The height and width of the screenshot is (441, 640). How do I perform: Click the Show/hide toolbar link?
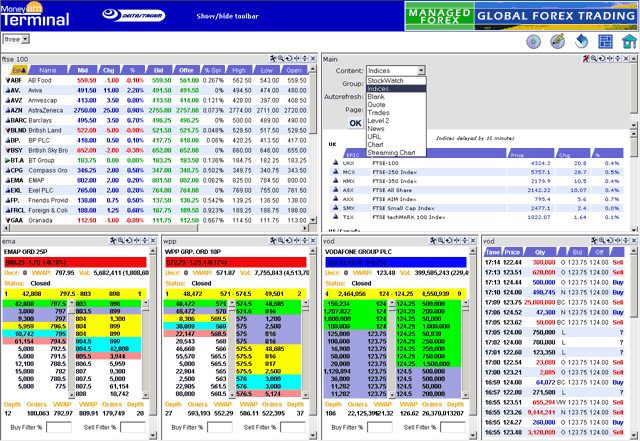coord(227,15)
